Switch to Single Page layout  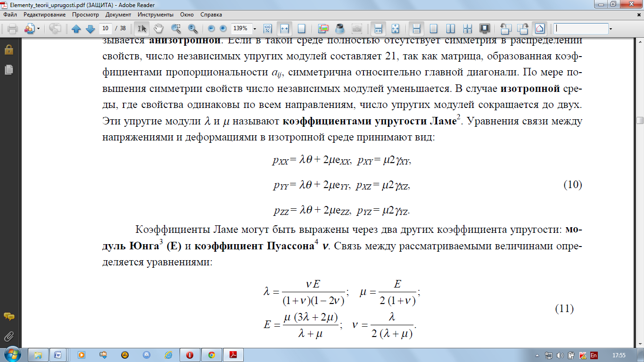[x=434, y=28]
